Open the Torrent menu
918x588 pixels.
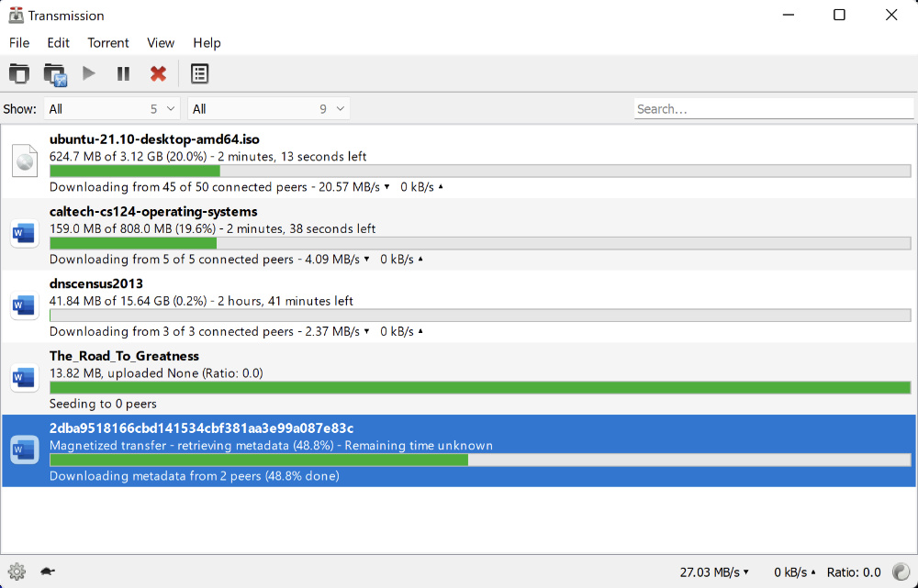click(107, 43)
